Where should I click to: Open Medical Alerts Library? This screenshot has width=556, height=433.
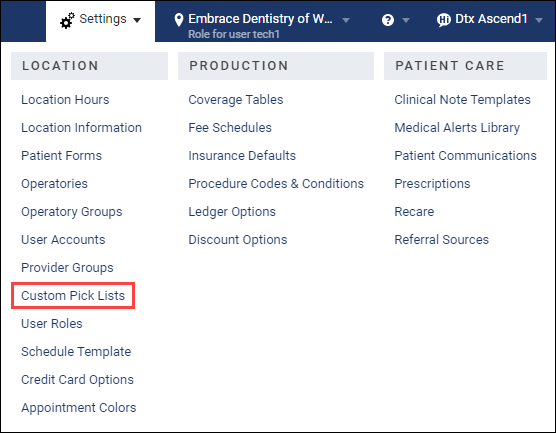coord(457,128)
